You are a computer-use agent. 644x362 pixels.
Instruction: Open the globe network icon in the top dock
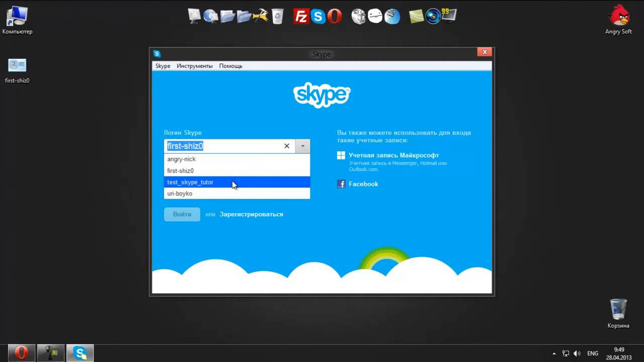(x=211, y=16)
